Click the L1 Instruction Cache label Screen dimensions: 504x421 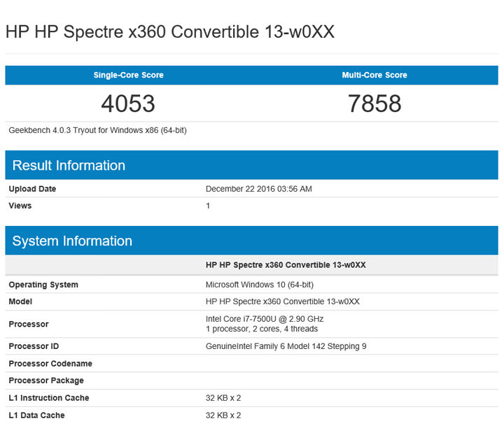49,398
